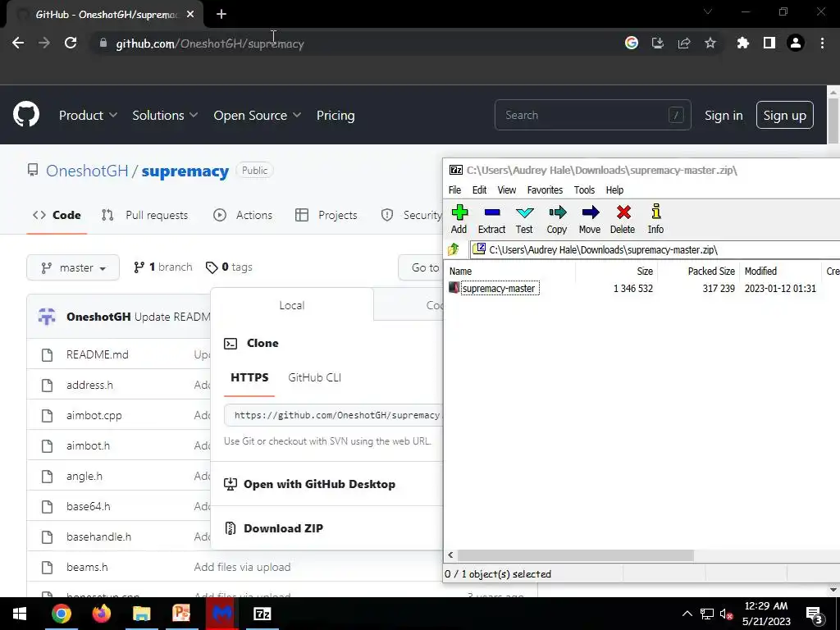This screenshot has width=840, height=630.
Task: Go up one folder level in 7-Zip
Action: (x=454, y=249)
